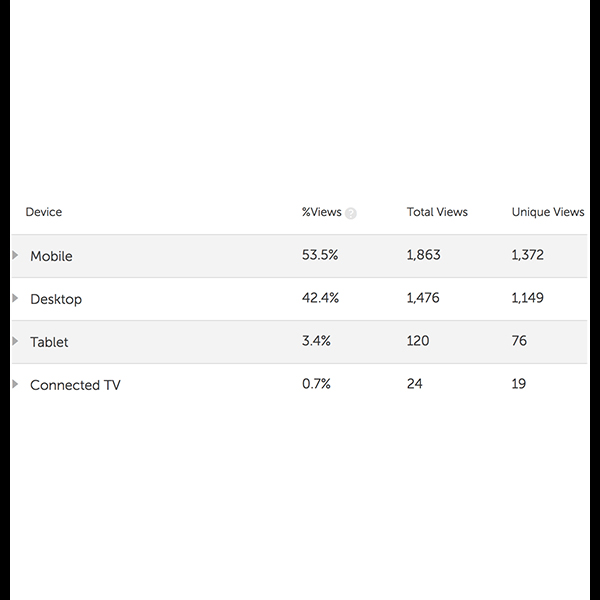Sort by %Views column header
The height and width of the screenshot is (600, 600).
(321, 212)
